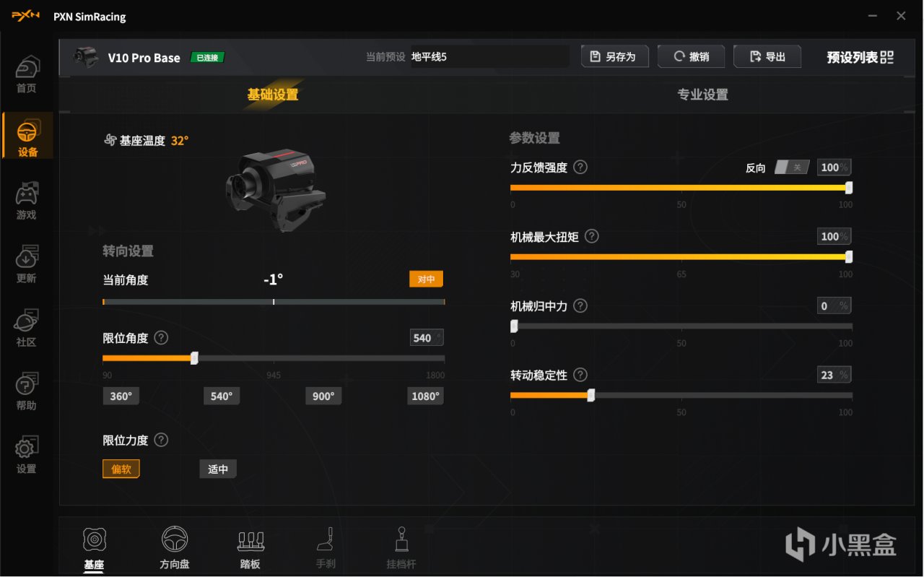Click the 当前预设 name input field

490,56
